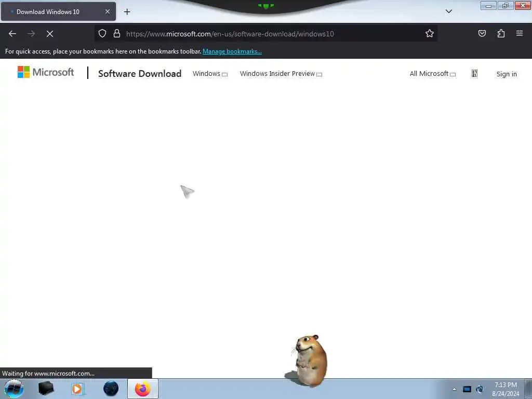
Task: Click the search icon beside Sign in
Action: (x=475, y=74)
